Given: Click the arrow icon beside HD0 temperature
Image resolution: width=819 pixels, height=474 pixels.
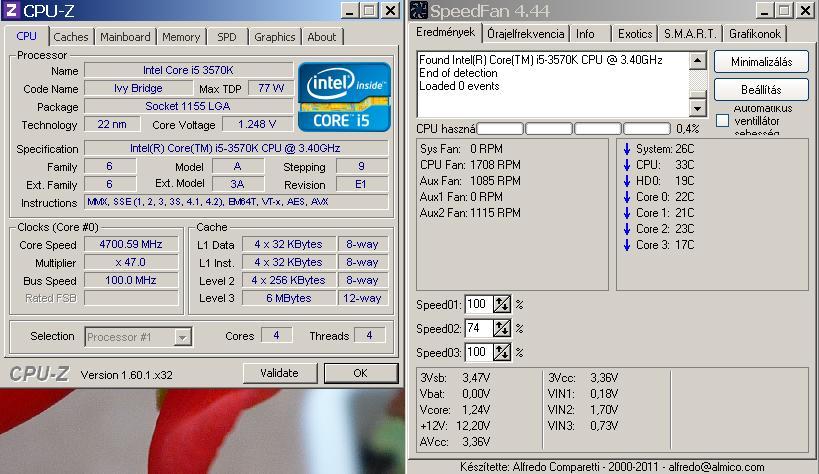Looking at the screenshot, I should (627, 181).
